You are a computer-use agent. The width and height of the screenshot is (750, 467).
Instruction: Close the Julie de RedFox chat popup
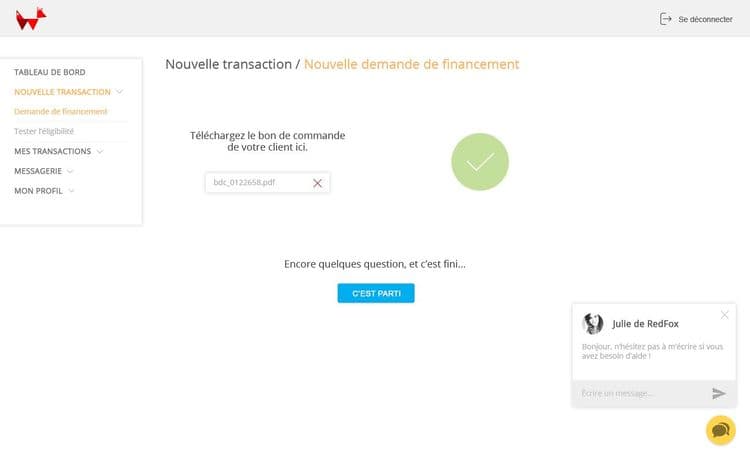coord(725,315)
